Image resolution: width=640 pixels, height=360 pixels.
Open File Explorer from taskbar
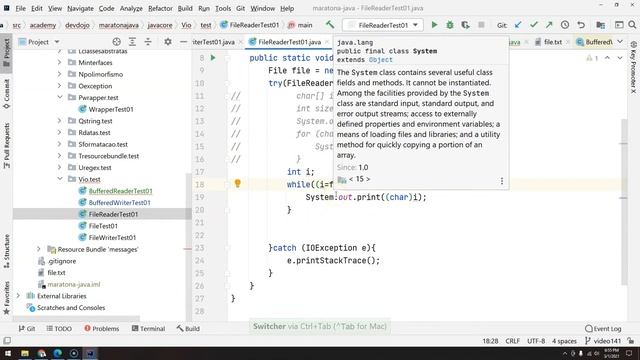click(25, 353)
